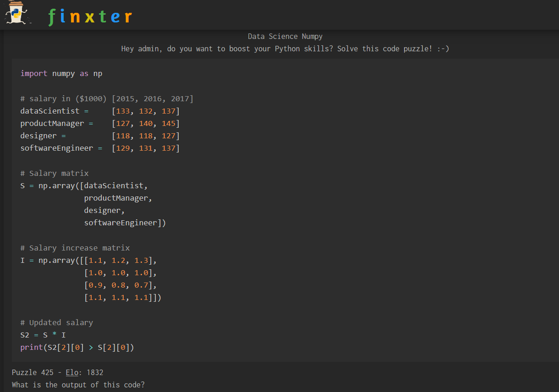Click the 'import numpy as np' line
Screen dimensions: 559x392
coord(61,73)
